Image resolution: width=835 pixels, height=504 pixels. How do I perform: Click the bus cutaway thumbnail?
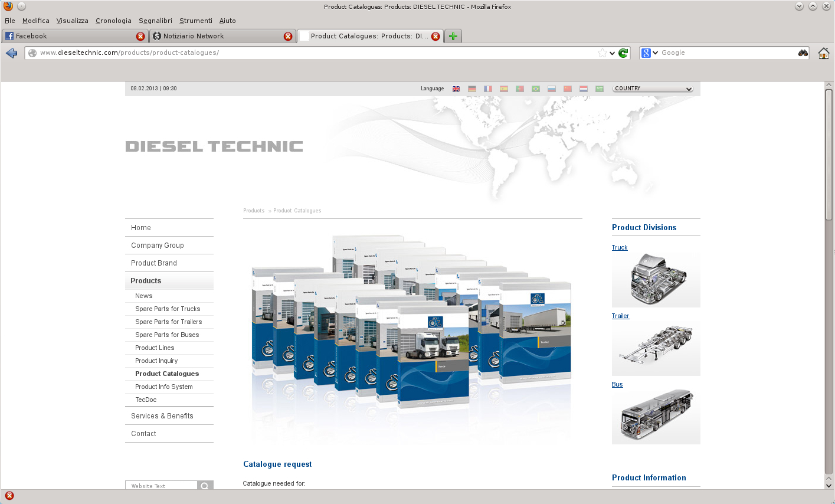click(x=656, y=417)
